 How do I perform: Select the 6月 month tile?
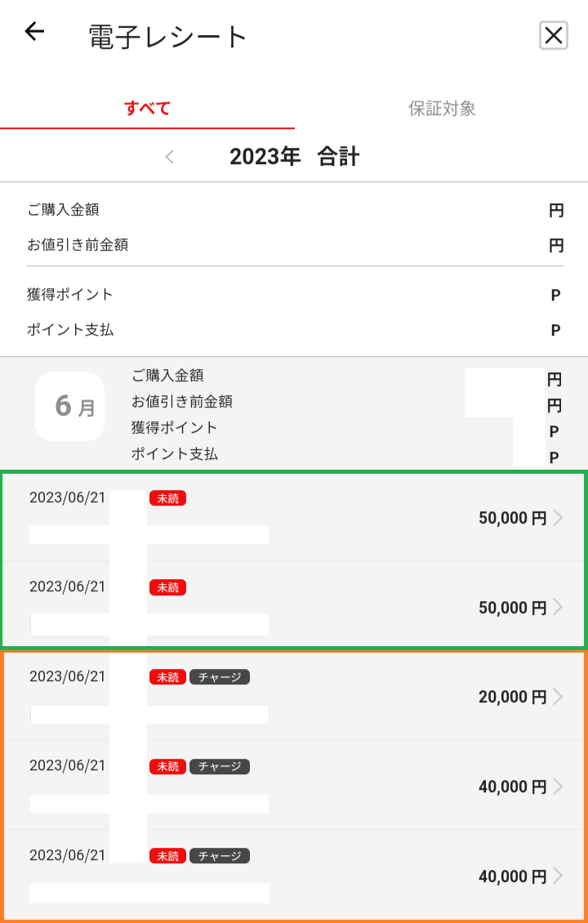(70, 406)
